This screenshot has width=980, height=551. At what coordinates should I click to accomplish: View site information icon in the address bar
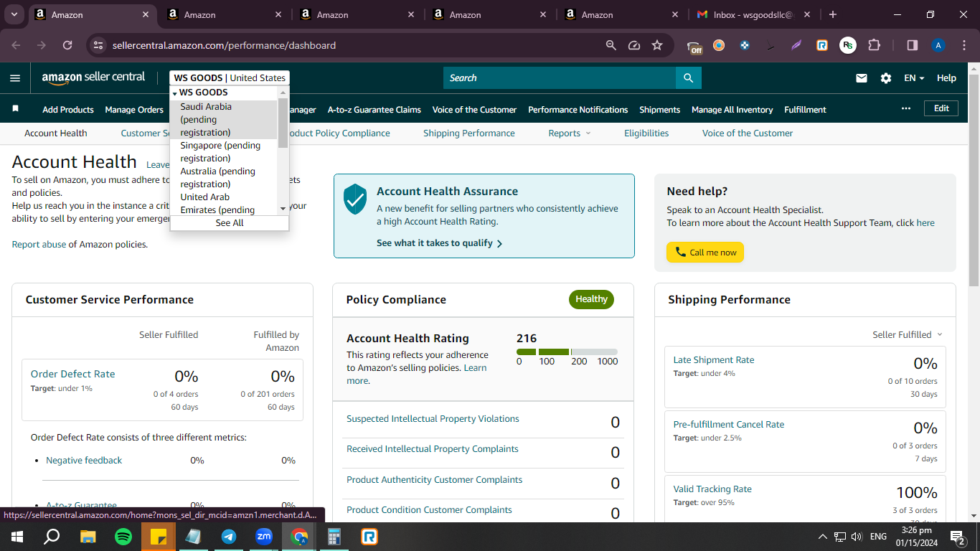click(x=99, y=45)
